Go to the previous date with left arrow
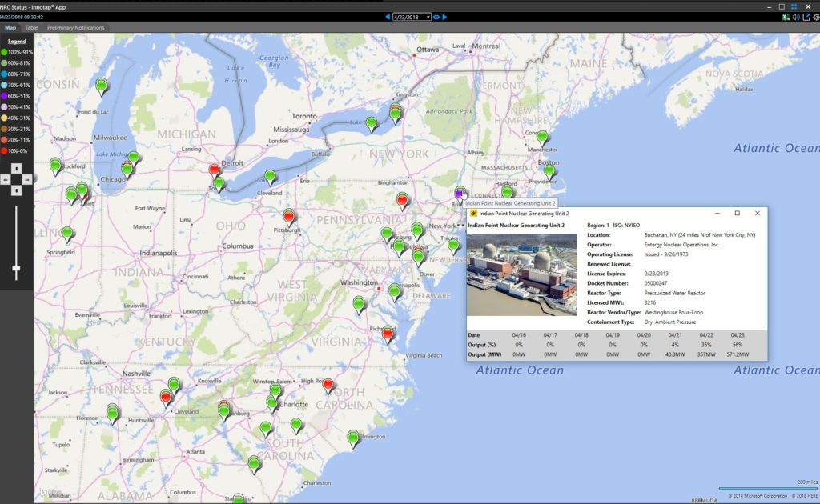This screenshot has height=504, width=820. click(x=388, y=17)
